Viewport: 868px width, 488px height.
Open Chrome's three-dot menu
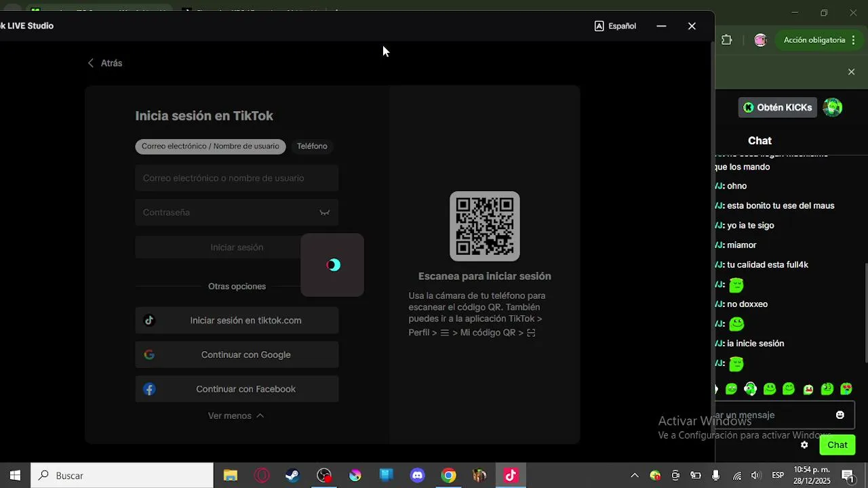[x=854, y=40]
